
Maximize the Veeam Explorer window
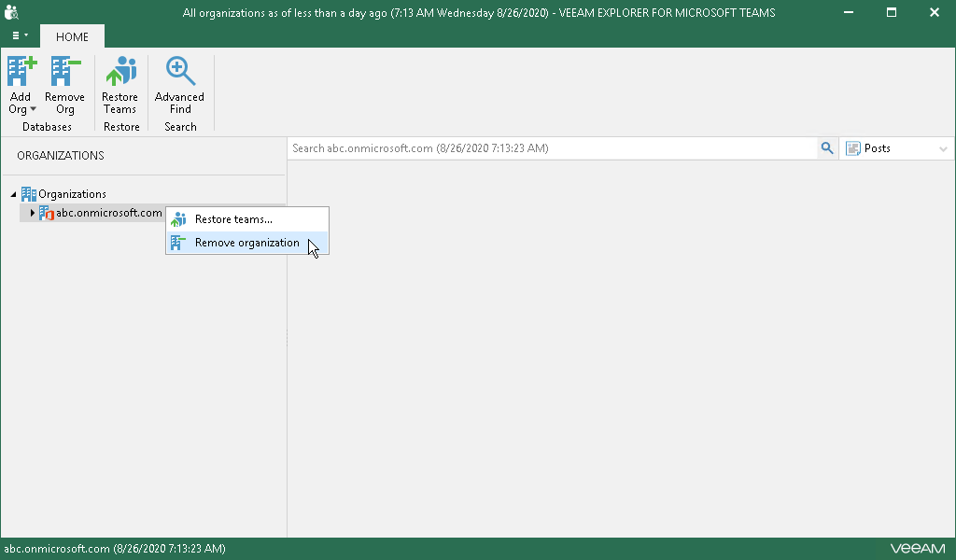[x=892, y=12]
